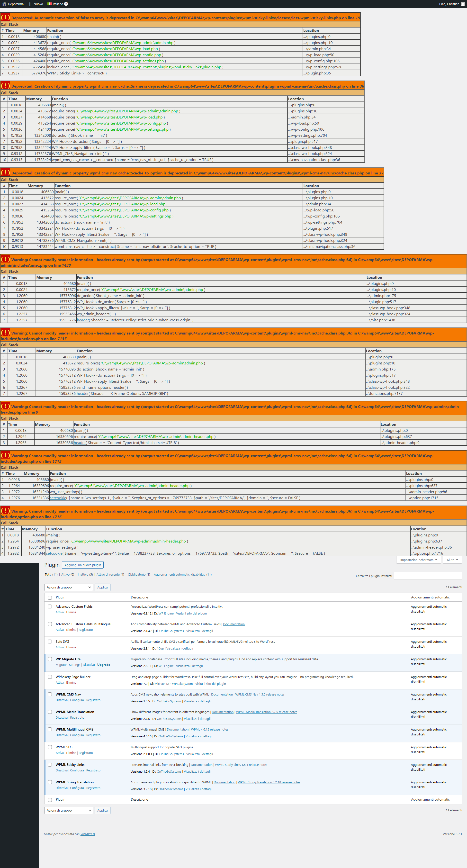This screenshot has height=868, width=467.
Task: Click the Italian flag language icon
Action: 50,4
